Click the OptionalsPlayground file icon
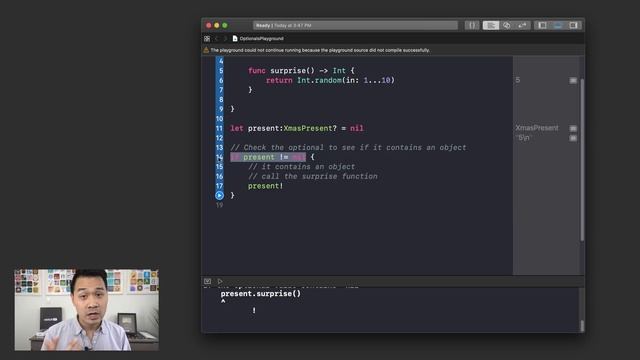The width and height of the screenshot is (640, 360). point(235,38)
